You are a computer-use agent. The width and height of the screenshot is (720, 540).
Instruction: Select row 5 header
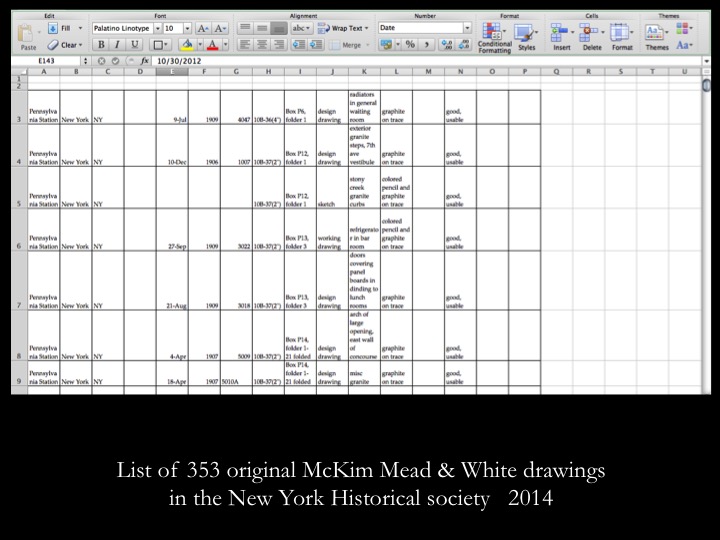coord(19,187)
